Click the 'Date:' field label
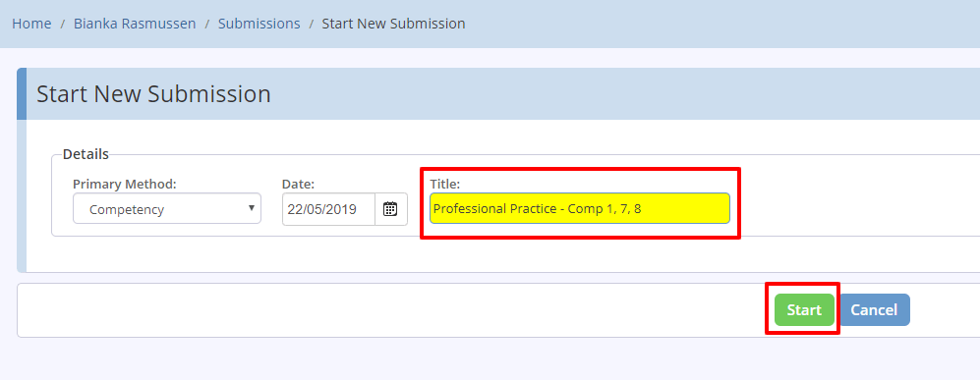This screenshot has width=980, height=380. pos(298,184)
